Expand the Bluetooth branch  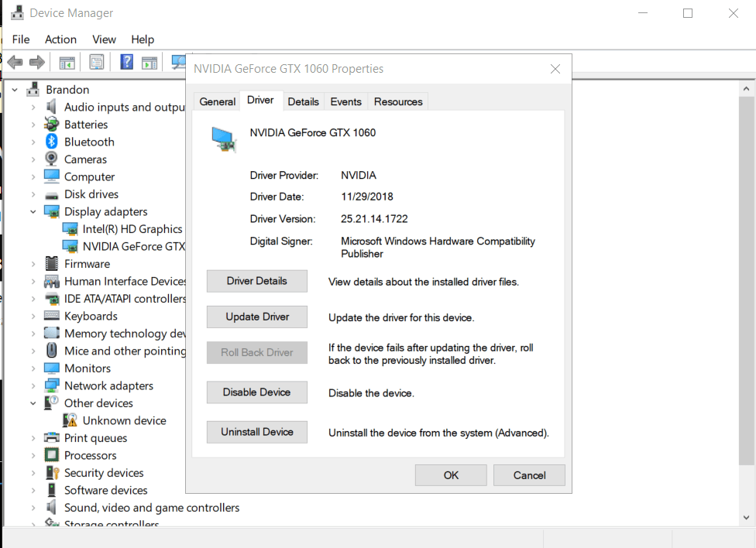click(x=33, y=142)
